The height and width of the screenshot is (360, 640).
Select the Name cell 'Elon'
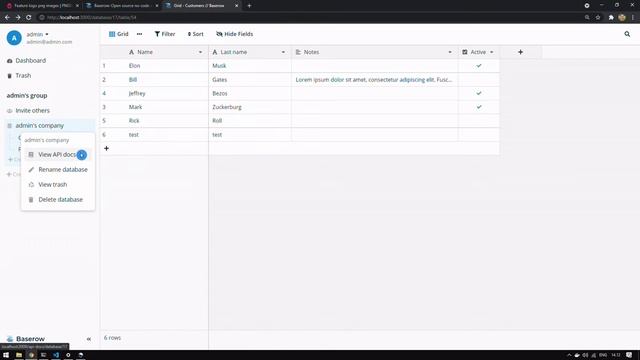click(x=167, y=66)
